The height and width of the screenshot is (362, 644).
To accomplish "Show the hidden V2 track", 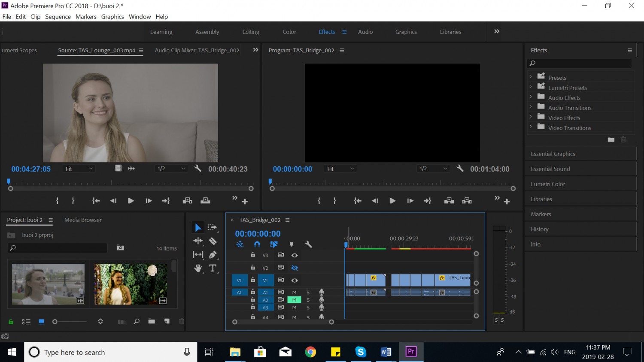I will [x=295, y=268].
